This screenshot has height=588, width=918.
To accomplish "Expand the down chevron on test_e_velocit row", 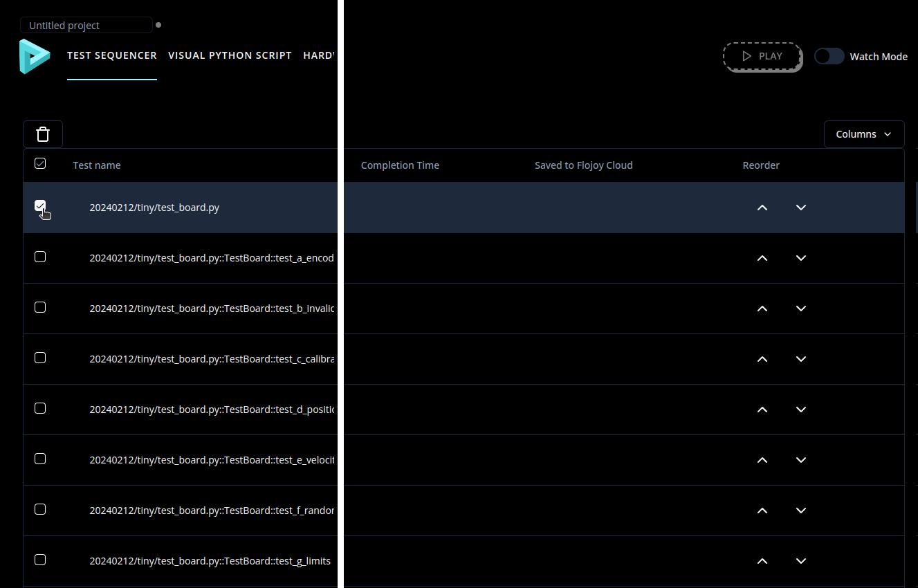I will pyautogui.click(x=800, y=459).
